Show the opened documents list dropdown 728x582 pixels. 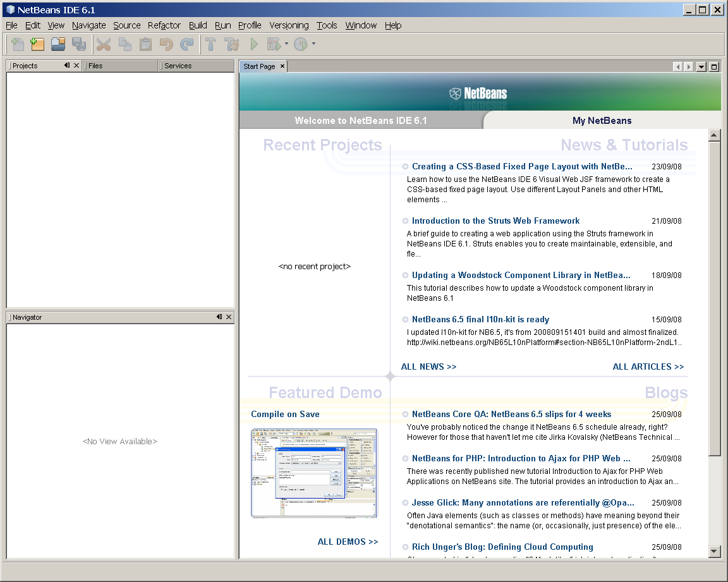coord(701,67)
